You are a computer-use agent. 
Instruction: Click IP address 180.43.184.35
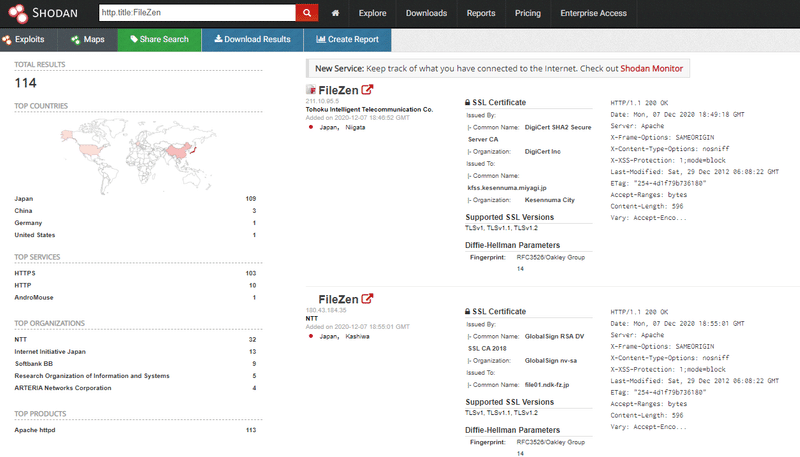(x=326, y=310)
